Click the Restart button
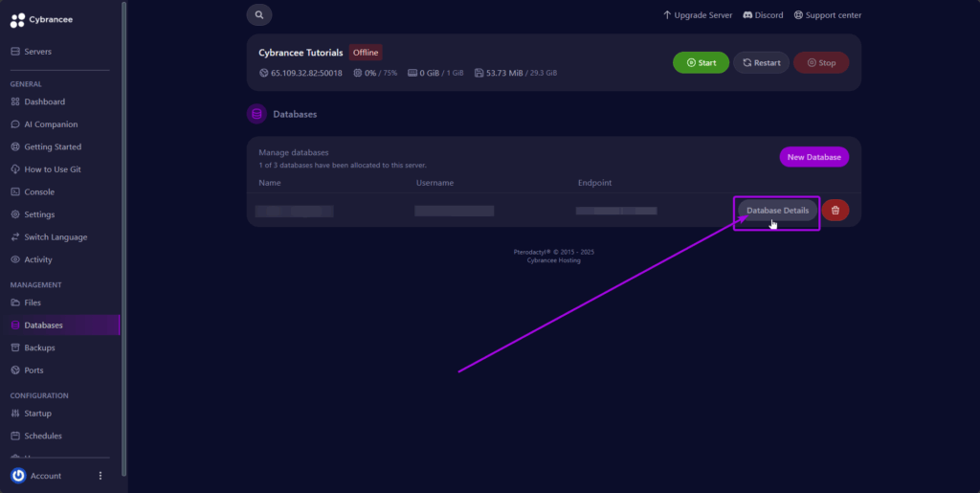This screenshot has width=980, height=493. click(761, 62)
